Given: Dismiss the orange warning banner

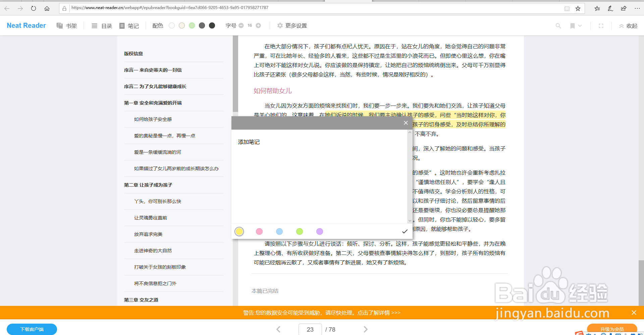Looking at the screenshot, I should coord(634,313).
